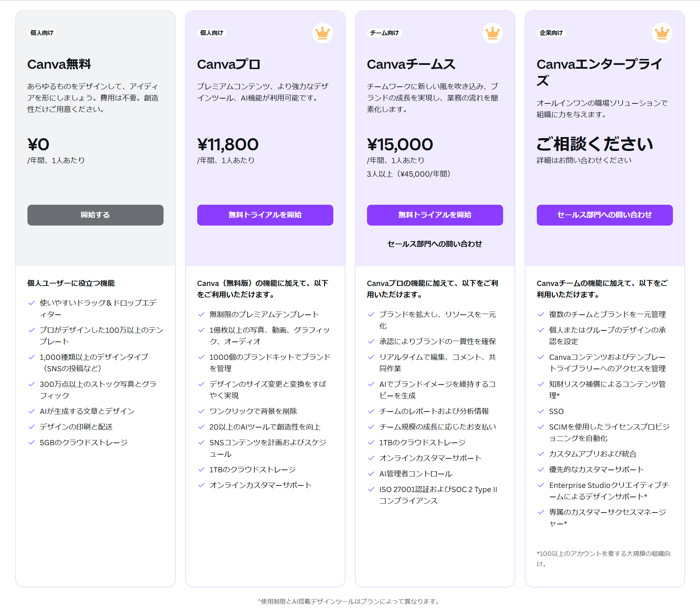Select the チーム向け badge on Canvaチームス card

pos(384,33)
